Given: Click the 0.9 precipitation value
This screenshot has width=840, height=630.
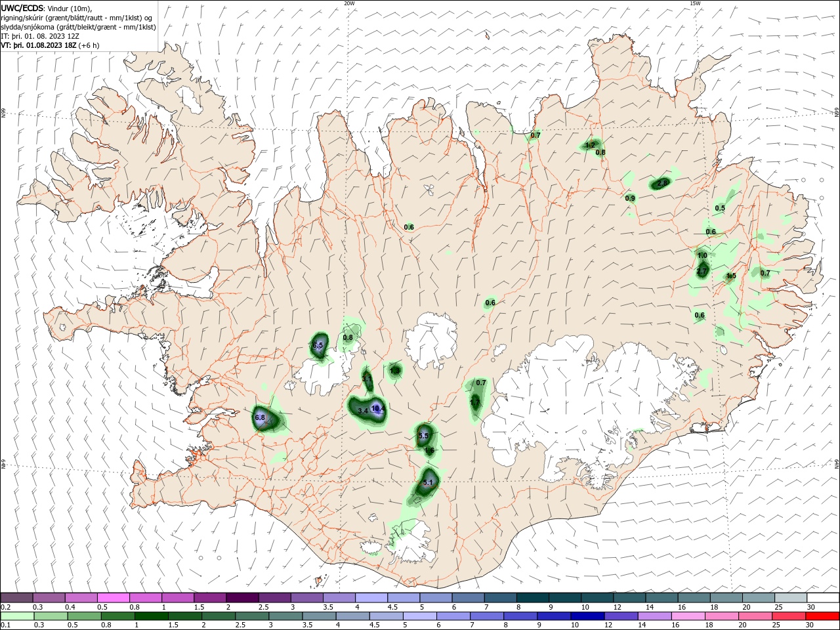Looking at the screenshot, I should (630, 198).
